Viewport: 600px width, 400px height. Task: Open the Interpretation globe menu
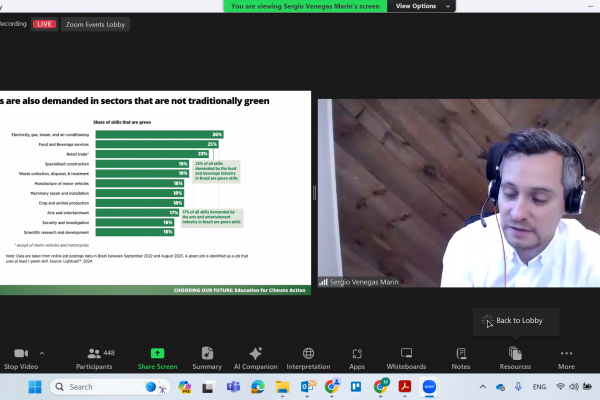tap(308, 353)
